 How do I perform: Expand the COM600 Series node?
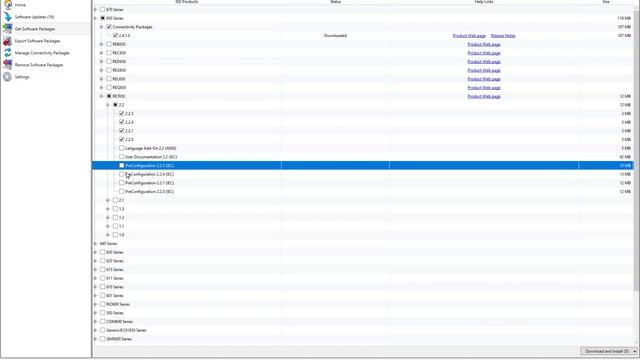coord(96,322)
